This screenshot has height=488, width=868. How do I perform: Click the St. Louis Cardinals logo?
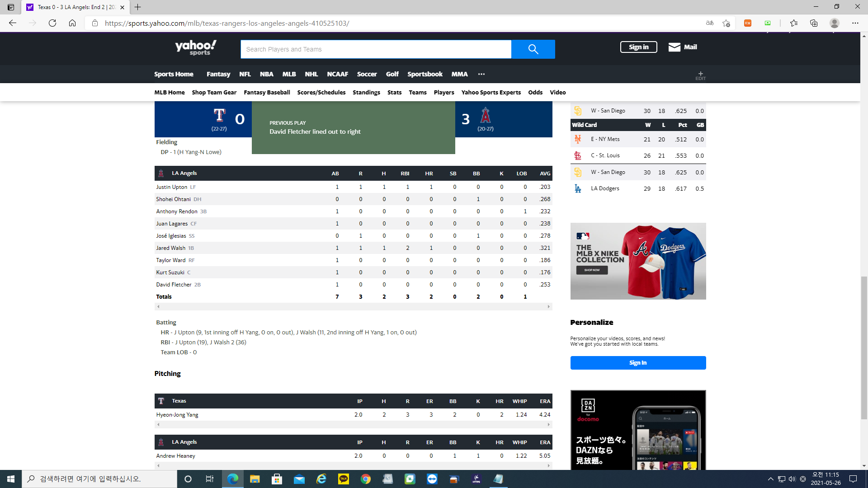coord(578,156)
